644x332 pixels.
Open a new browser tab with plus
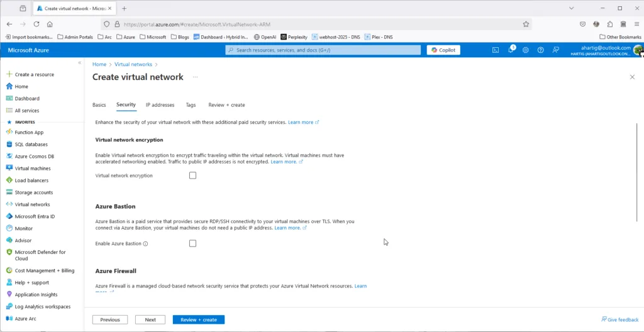[124, 8]
